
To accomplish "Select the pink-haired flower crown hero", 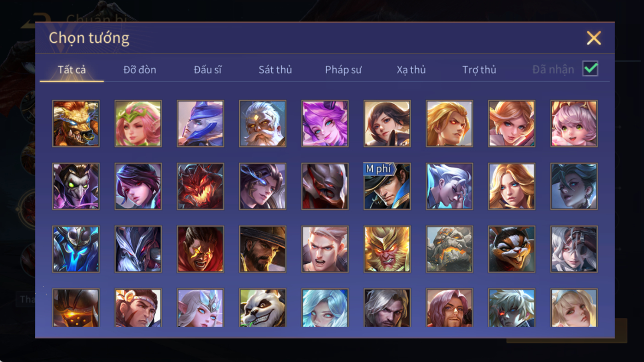I will (138, 124).
